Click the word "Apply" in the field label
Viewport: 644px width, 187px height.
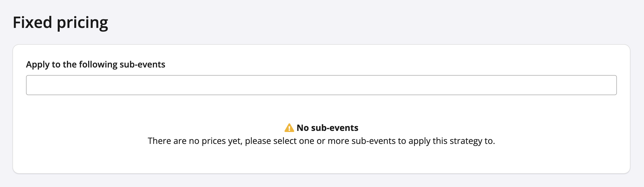[38, 65]
